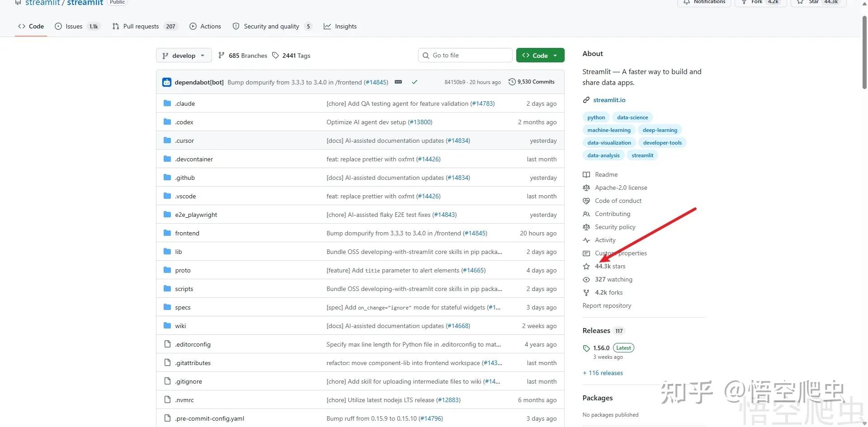Viewport: 868px width, 427px height.
Task: Click the eye icon beside 327 watching
Action: tap(586, 279)
